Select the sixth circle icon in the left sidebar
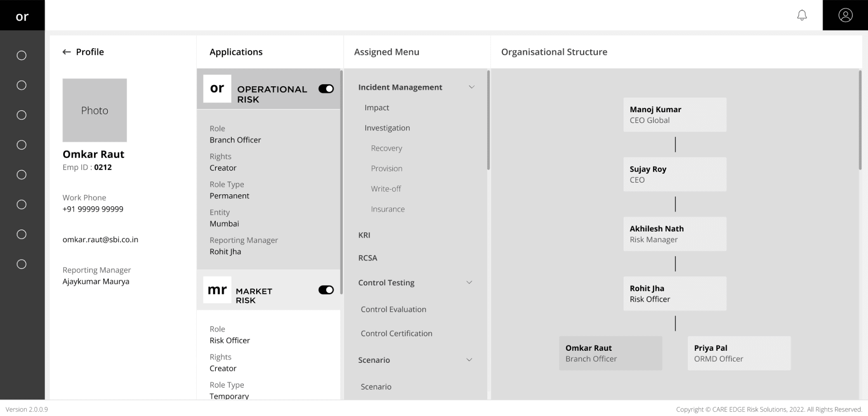The width and height of the screenshot is (868, 416). 21,205
